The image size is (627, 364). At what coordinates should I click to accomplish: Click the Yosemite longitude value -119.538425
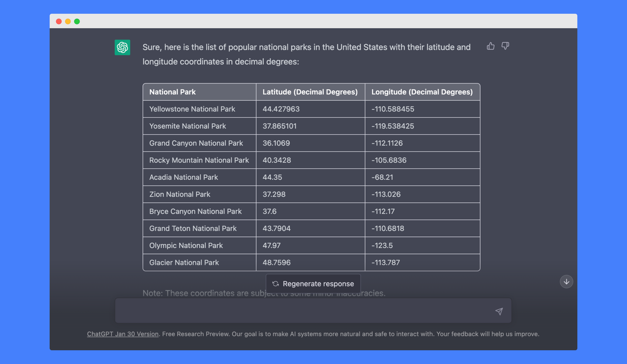[393, 126]
